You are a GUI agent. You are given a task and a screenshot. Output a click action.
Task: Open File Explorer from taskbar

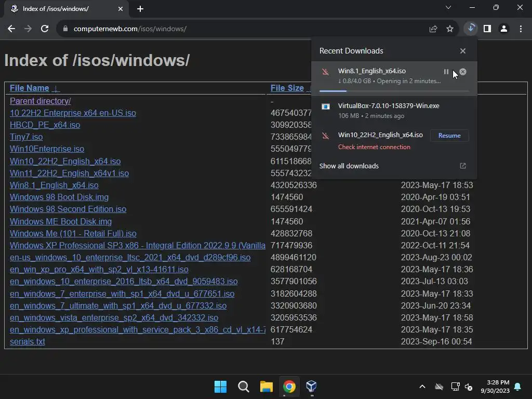pyautogui.click(x=267, y=387)
